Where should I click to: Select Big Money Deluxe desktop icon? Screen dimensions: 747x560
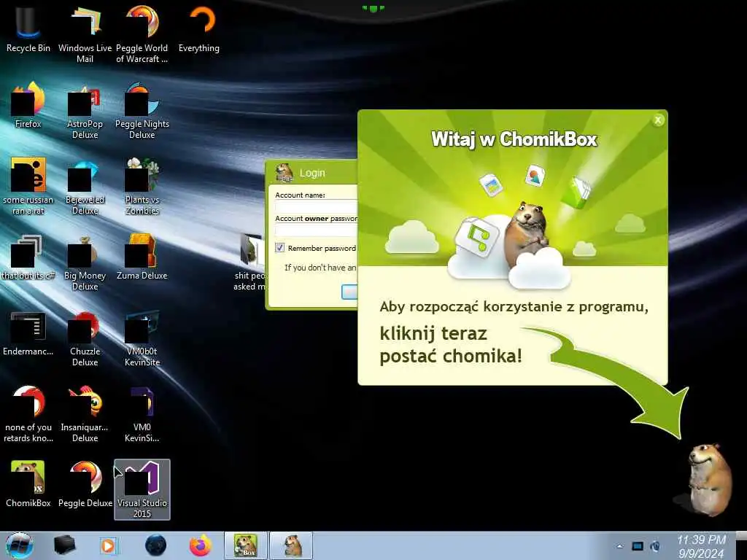coord(85,262)
